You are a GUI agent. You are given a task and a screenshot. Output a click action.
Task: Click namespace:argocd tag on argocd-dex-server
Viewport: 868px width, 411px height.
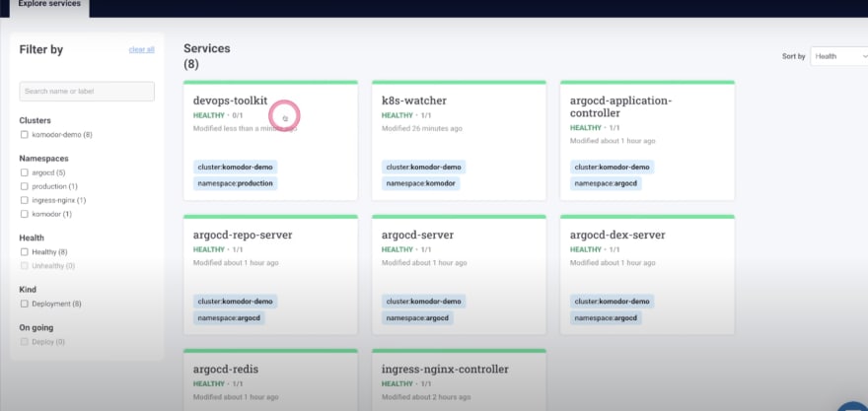606,318
